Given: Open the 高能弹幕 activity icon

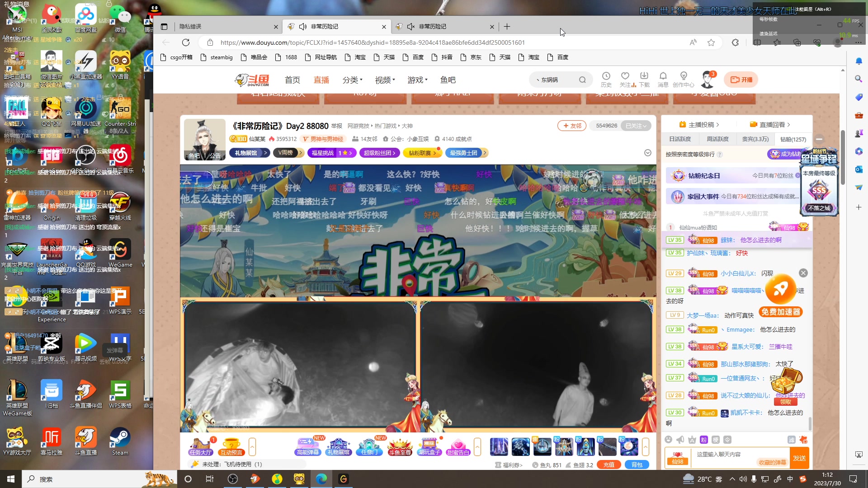Looking at the screenshot, I should click(308, 446).
